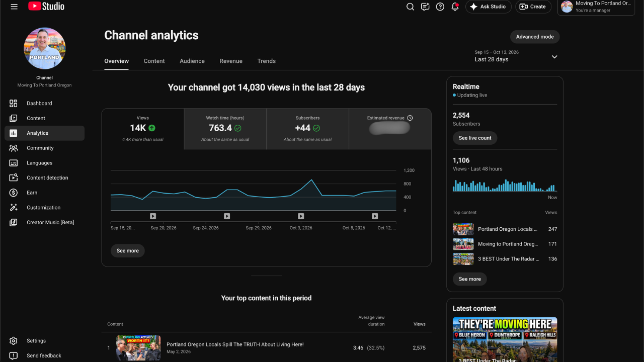Switch to the Overview tab
644x362 pixels.
[117, 61]
